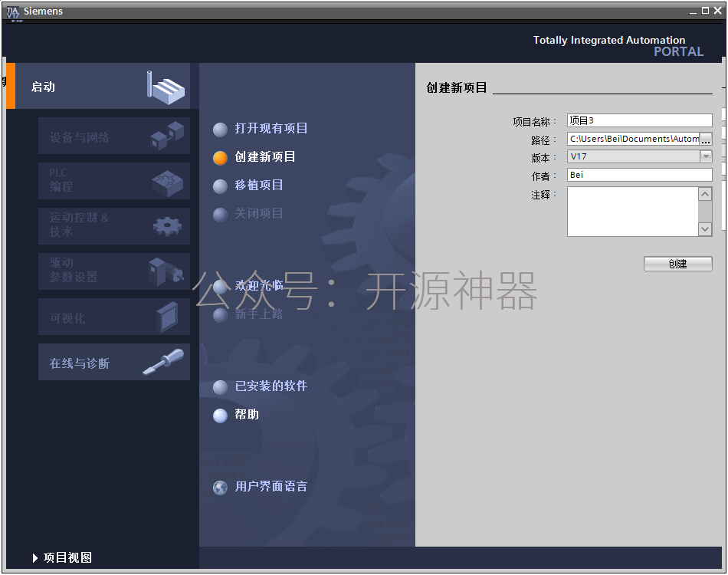Click the bullet beside 欢迎光临
The width and height of the screenshot is (728, 575).
(220, 287)
